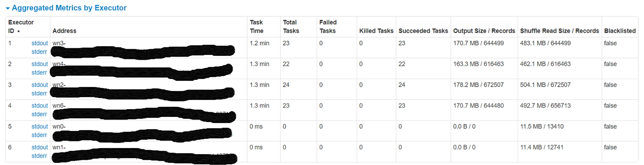Sort table by Blacklisted column header
Viewport: 644px width, 165px height.
click(x=620, y=31)
